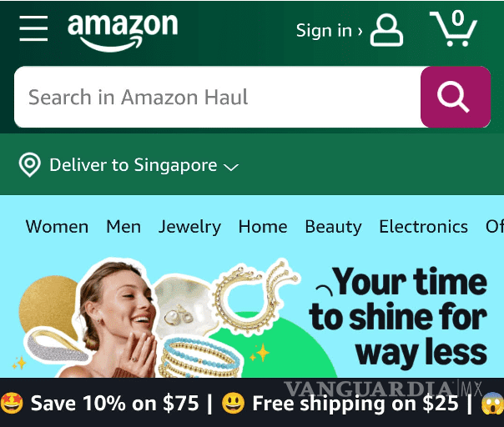The image size is (504, 427).
Task: Open the shopping cart icon
Action: tap(454, 28)
